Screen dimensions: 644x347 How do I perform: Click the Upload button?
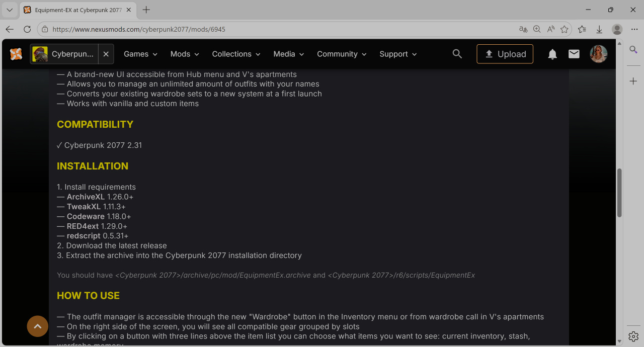coord(505,54)
